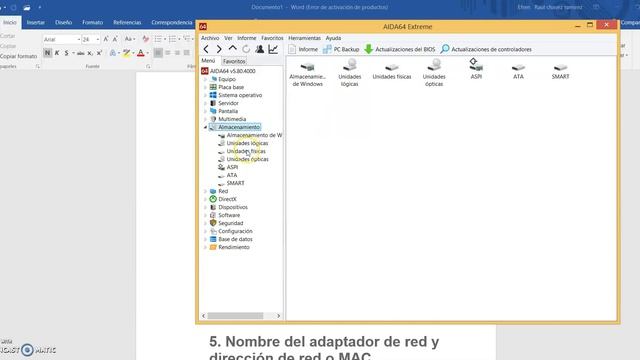Image resolution: width=640 pixels, height=360 pixels.
Task: Apply text effects in Word ribbon
Action: coord(113,53)
